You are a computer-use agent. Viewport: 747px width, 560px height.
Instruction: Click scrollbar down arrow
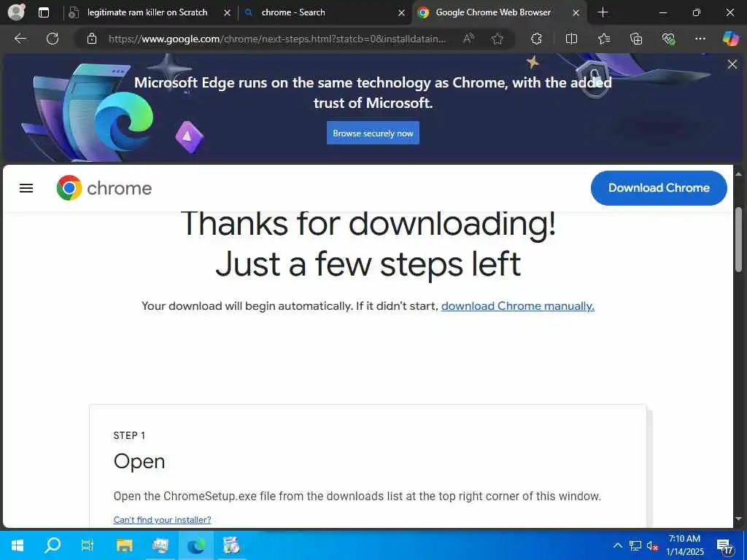[x=738, y=518]
